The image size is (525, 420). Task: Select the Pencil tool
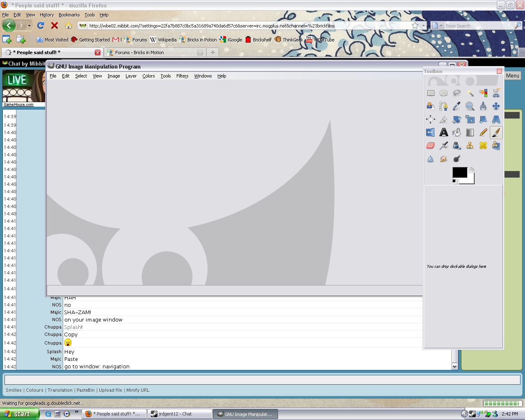tap(483, 132)
